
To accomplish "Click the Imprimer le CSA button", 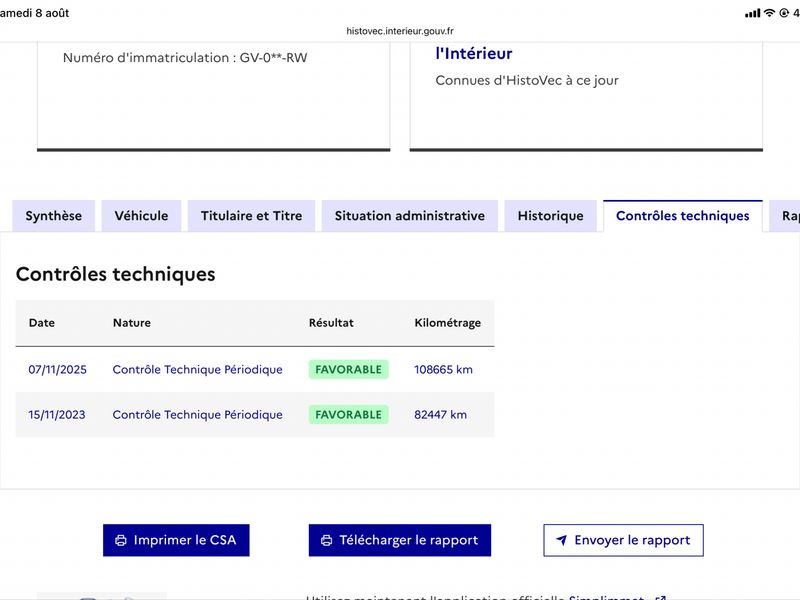I will point(176,540).
